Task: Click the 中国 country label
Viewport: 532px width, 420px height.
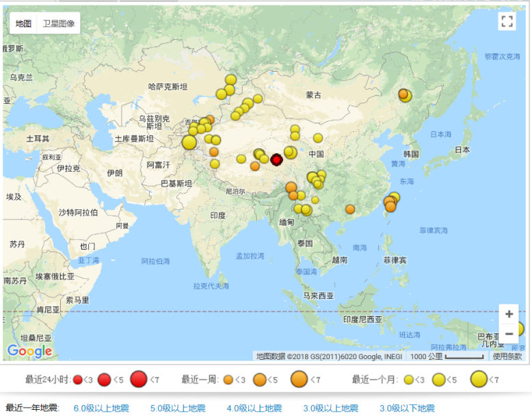Action: pyautogui.click(x=316, y=154)
